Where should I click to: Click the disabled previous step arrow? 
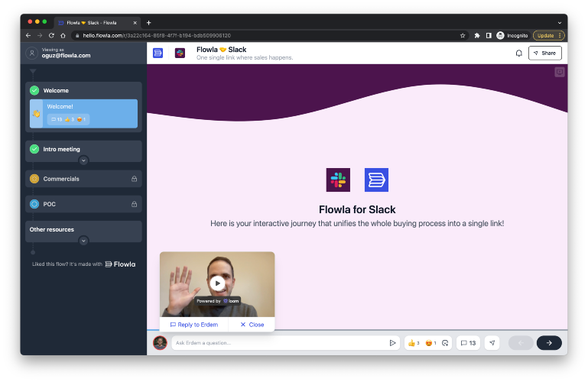click(521, 343)
